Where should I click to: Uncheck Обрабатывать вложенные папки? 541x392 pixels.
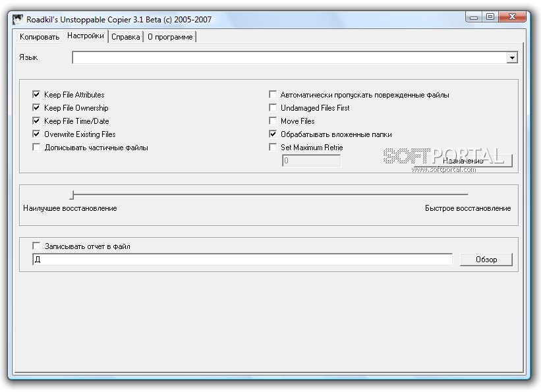[x=273, y=134]
